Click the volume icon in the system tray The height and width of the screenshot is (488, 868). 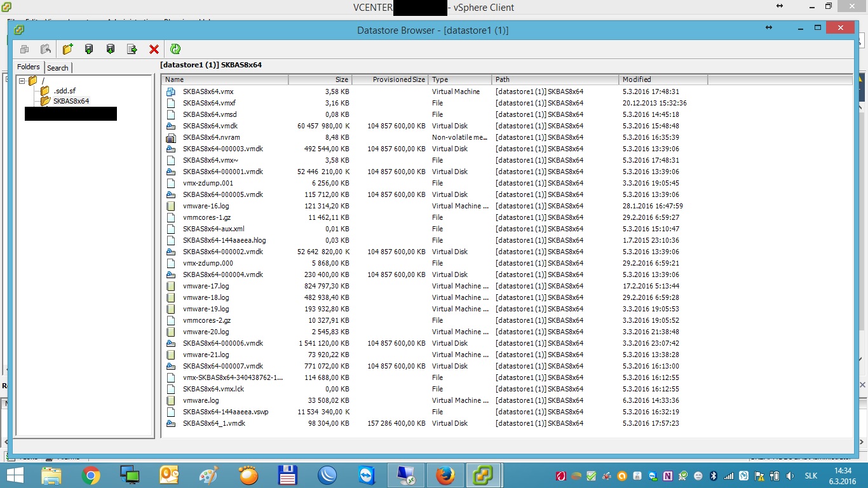(790, 475)
